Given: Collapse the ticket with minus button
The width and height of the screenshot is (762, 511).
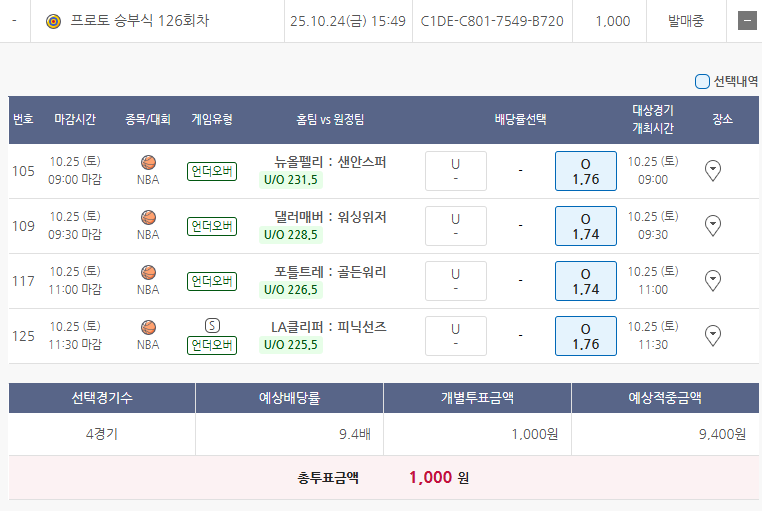Looking at the screenshot, I should (746, 21).
